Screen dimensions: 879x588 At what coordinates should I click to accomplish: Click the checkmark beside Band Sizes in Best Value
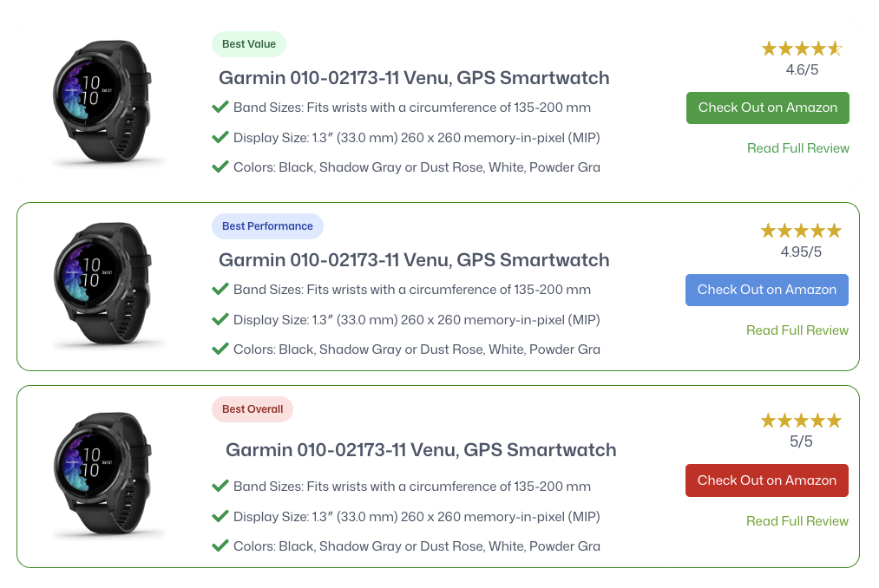click(220, 107)
